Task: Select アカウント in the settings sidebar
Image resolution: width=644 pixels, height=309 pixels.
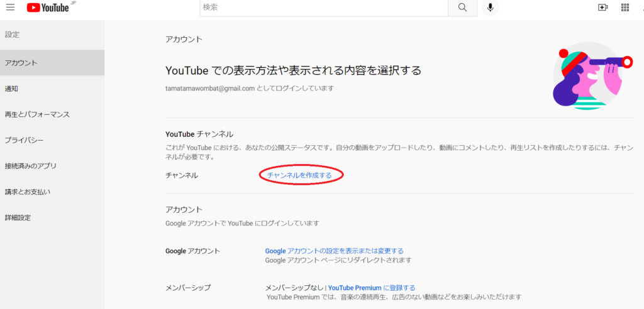Action: pos(52,63)
